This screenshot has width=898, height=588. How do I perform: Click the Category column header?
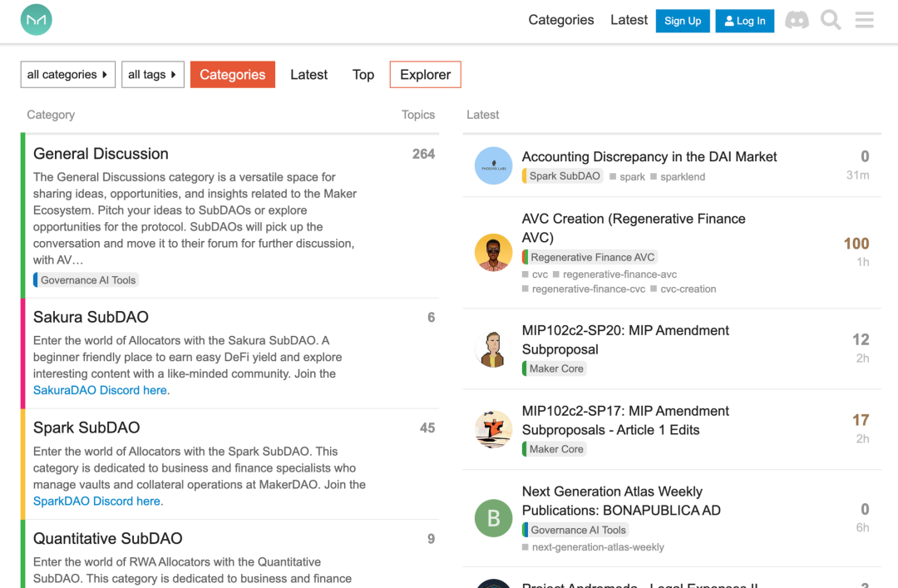tap(51, 115)
